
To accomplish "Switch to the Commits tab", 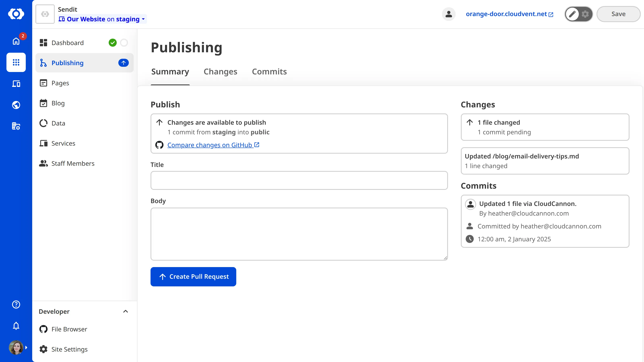I will click(269, 72).
